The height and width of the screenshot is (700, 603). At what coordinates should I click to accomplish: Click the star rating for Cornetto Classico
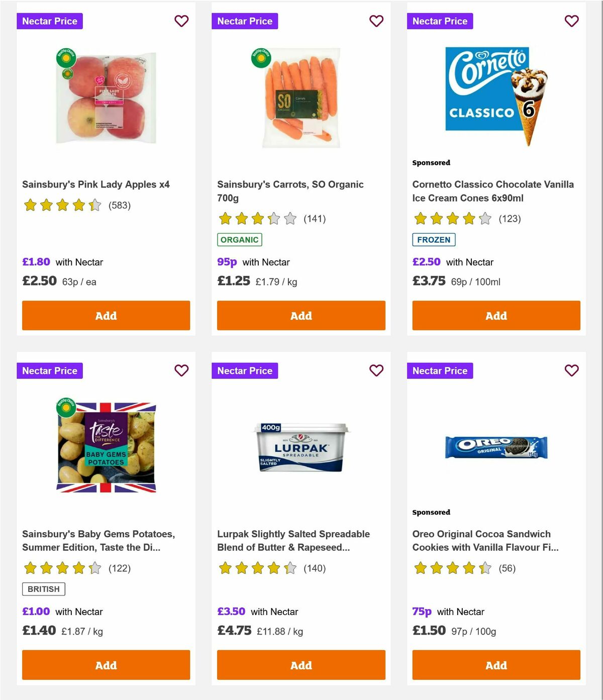click(x=452, y=219)
